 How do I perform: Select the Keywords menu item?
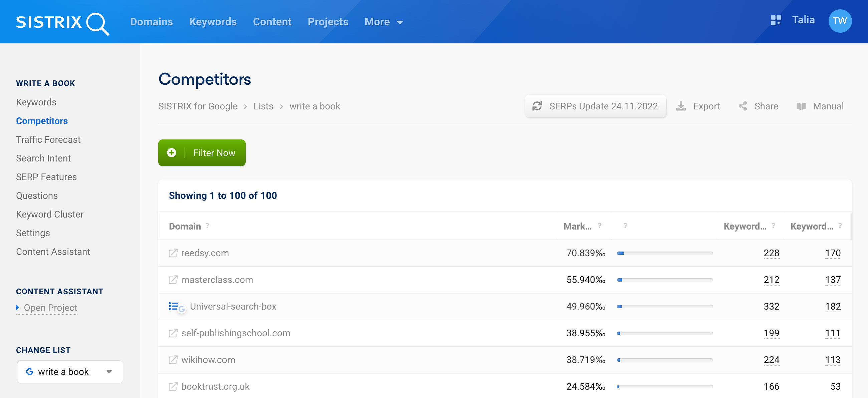[x=36, y=102]
